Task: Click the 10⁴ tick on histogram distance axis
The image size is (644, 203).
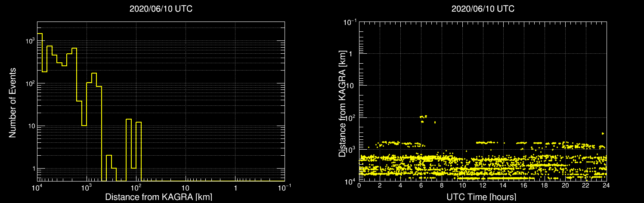Action: [x=38, y=188]
